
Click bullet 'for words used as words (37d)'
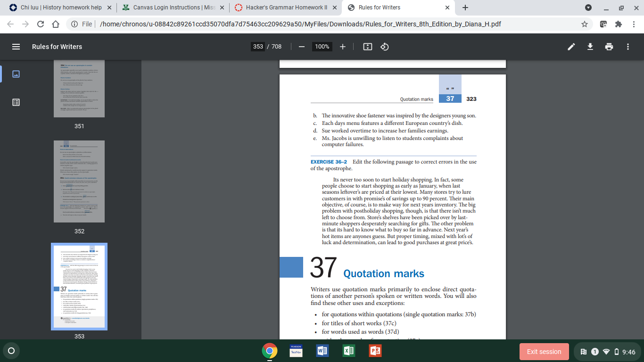pyautogui.click(x=361, y=332)
